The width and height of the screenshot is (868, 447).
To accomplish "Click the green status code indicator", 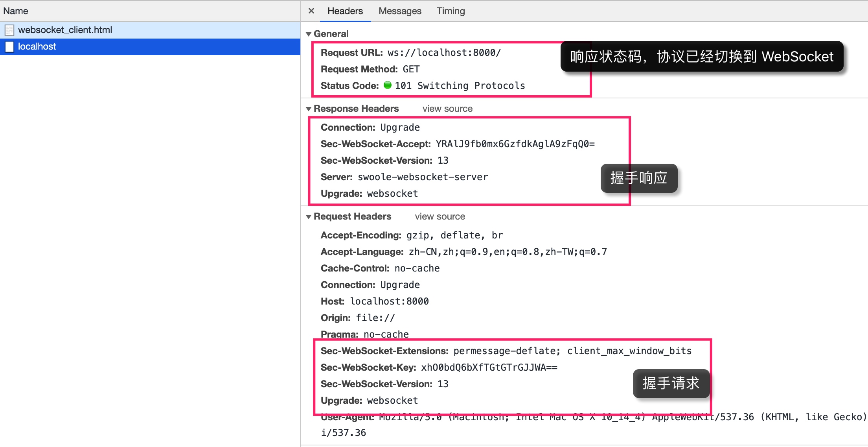I will (388, 85).
